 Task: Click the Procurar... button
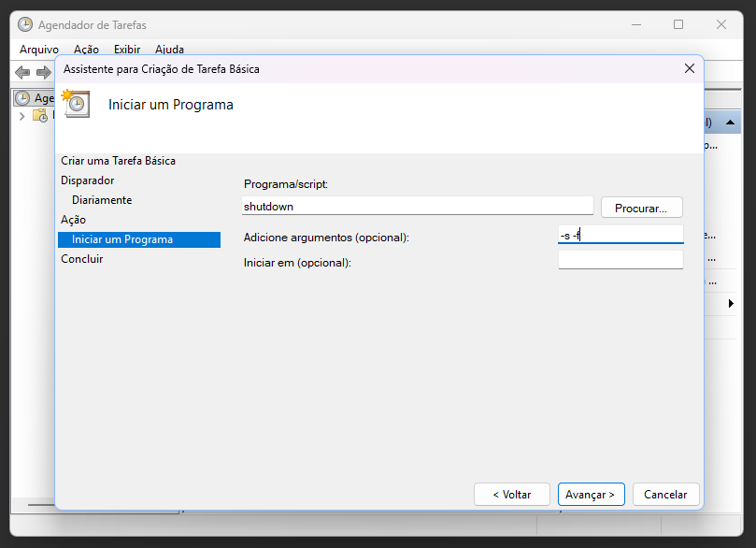pyautogui.click(x=641, y=208)
